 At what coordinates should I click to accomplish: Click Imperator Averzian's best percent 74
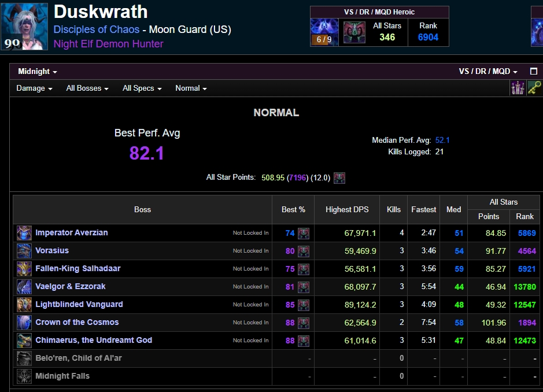tap(290, 233)
